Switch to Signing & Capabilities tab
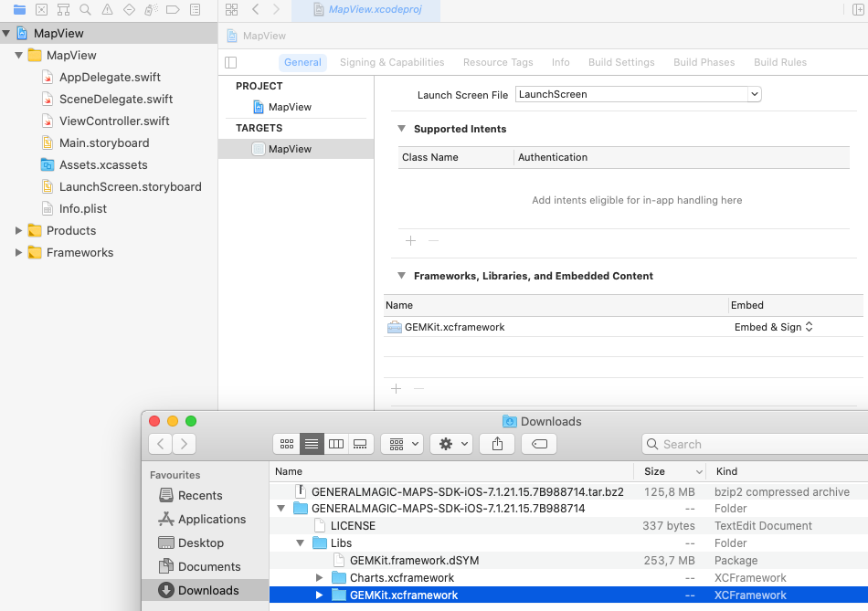This screenshot has width=868, height=611. [x=392, y=62]
